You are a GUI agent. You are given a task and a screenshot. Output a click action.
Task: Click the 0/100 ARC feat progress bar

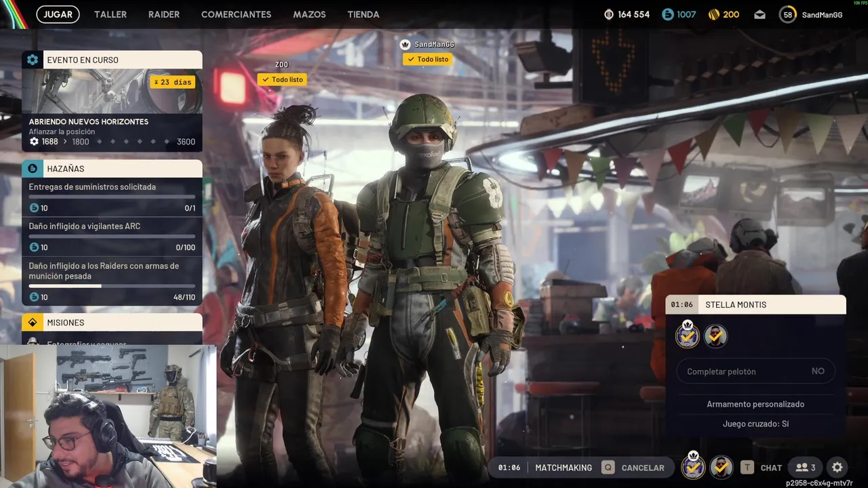(112, 237)
